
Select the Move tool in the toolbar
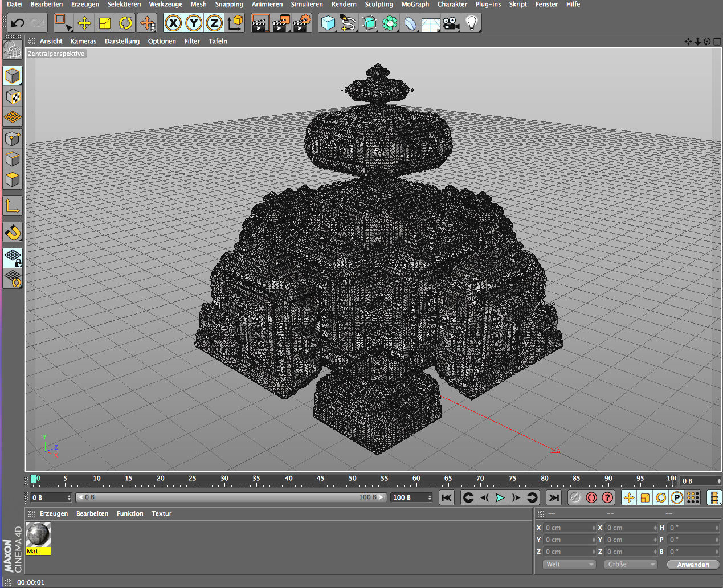[x=84, y=23]
